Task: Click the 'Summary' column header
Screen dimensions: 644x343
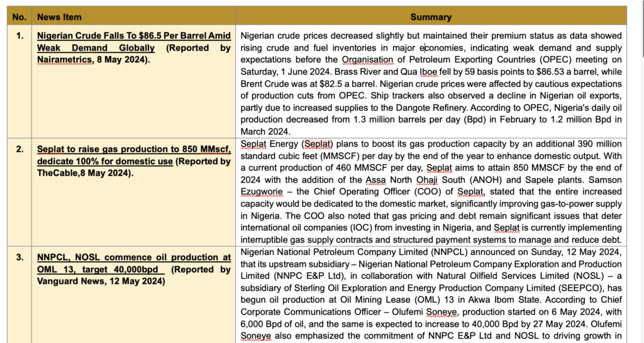Action: tap(431, 17)
